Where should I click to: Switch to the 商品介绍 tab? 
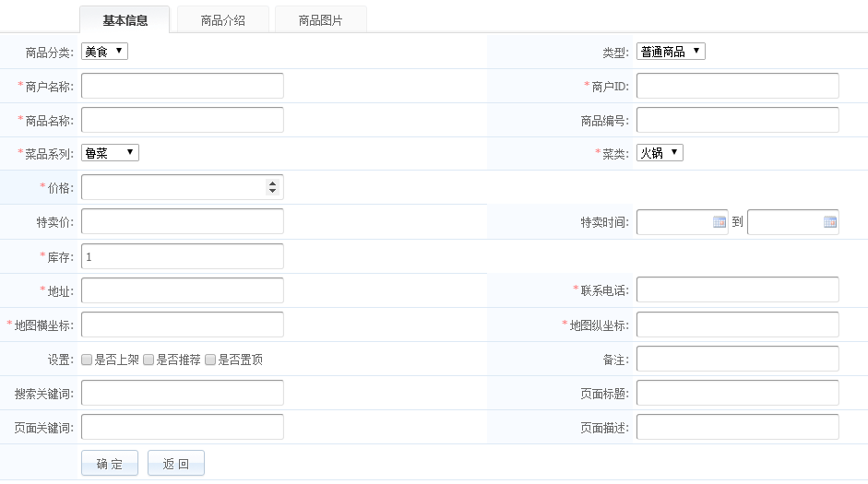[223, 20]
